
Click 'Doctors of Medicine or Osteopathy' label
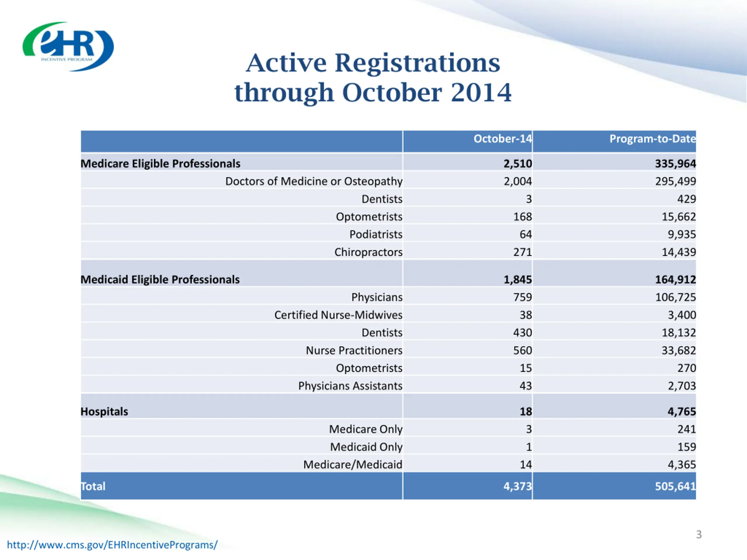[x=314, y=181]
